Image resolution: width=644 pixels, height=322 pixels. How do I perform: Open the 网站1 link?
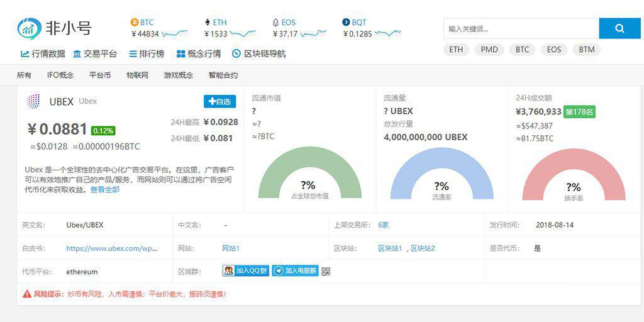[x=230, y=248]
